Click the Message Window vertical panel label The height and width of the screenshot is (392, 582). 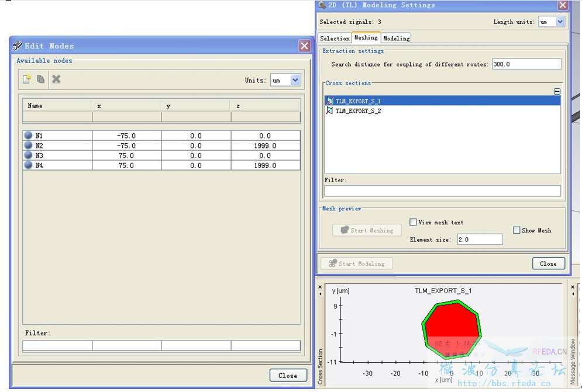(573, 361)
